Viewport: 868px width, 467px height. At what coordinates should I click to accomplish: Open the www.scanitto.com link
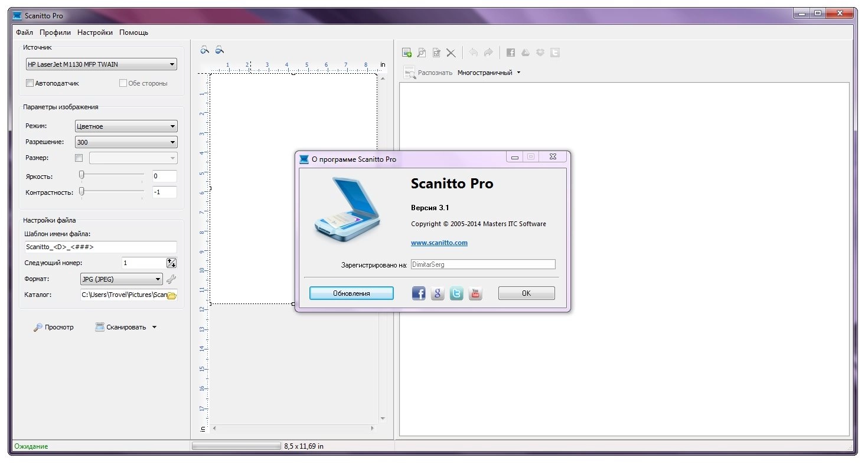[x=439, y=243]
